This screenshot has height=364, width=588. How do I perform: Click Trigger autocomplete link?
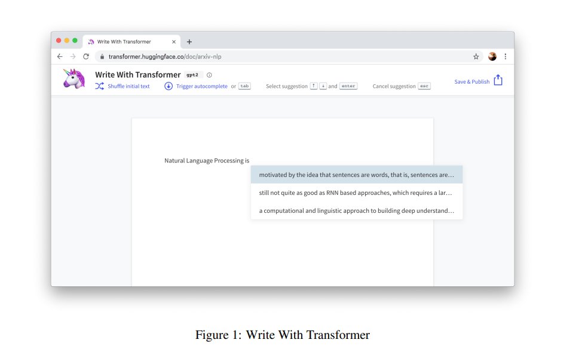pos(202,86)
